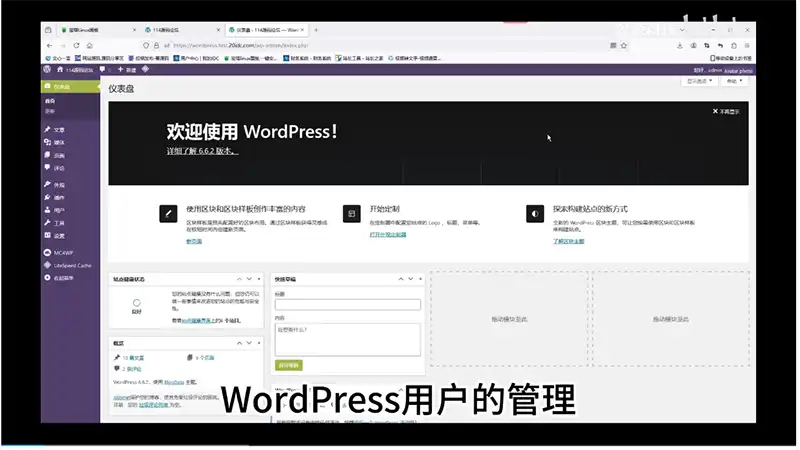Click the WordPress logo in admin bar

coord(47,69)
